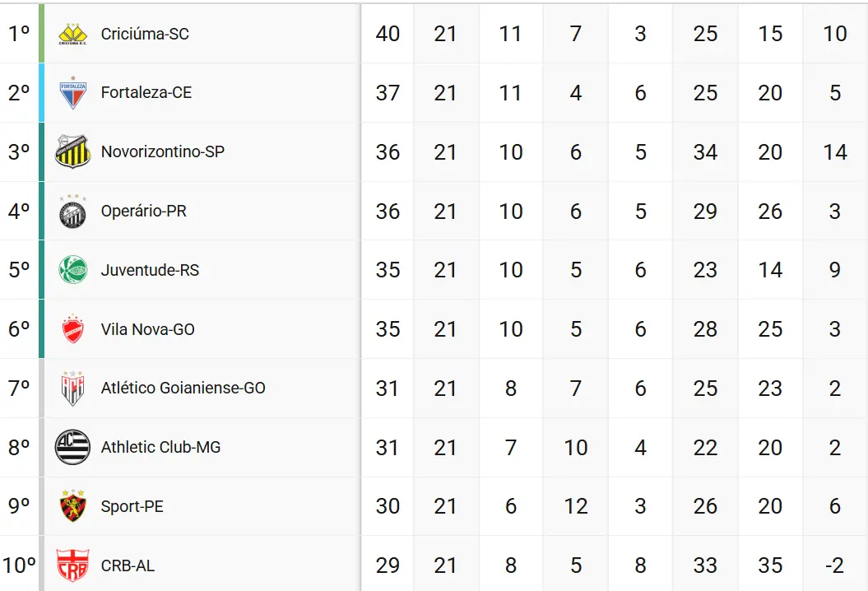Click the Operário-PR club logo
Image resolution: width=868 pixels, height=591 pixels.
coord(72,211)
